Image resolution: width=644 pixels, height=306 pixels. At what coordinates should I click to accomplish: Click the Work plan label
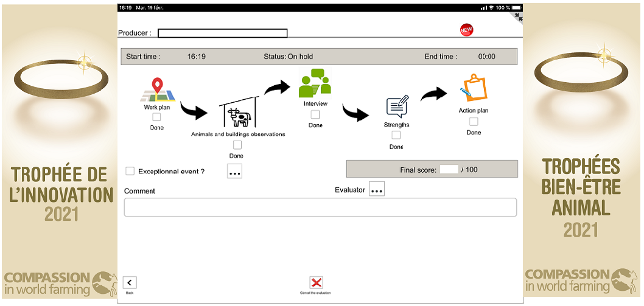pyautogui.click(x=156, y=108)
